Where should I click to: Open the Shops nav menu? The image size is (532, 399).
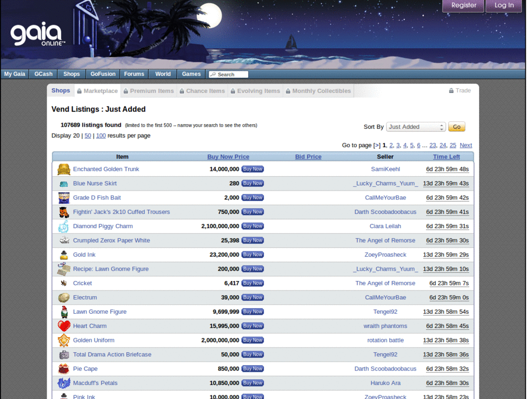point(71,74)
